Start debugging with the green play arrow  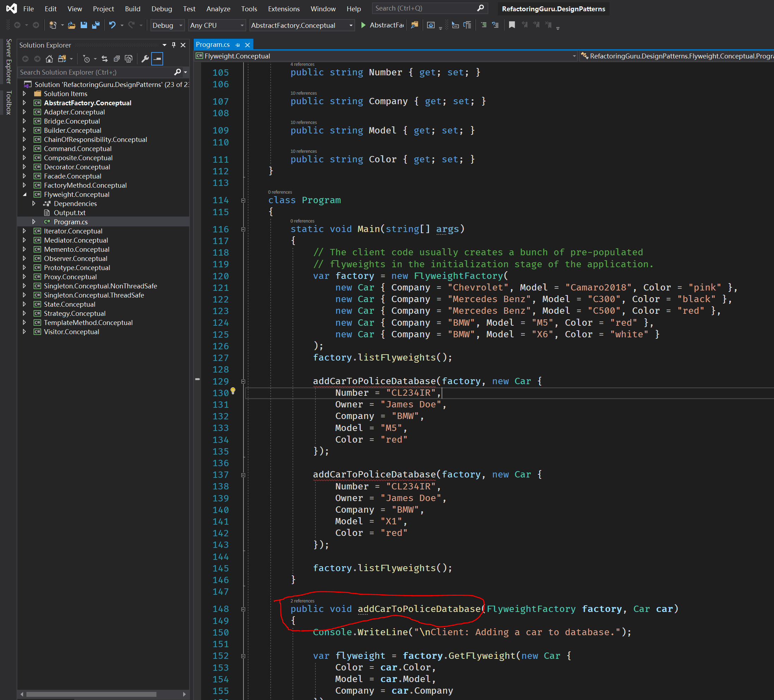tap(363, 25)
